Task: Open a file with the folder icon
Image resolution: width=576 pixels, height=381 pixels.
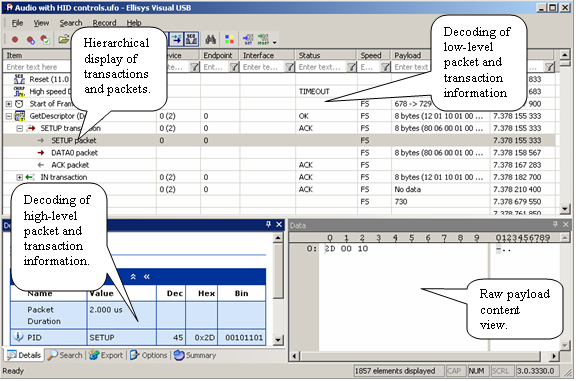Action: pyautogui.click(x=63, y=39)
